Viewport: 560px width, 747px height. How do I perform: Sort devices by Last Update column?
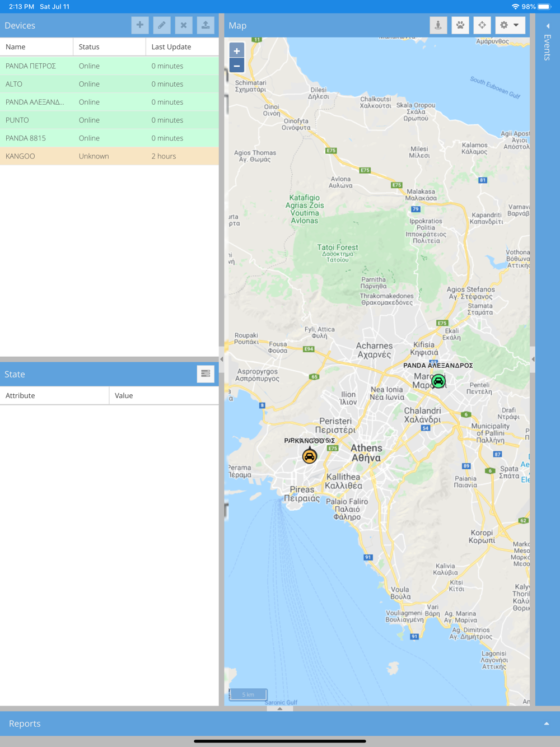click(x=182, y=47)
